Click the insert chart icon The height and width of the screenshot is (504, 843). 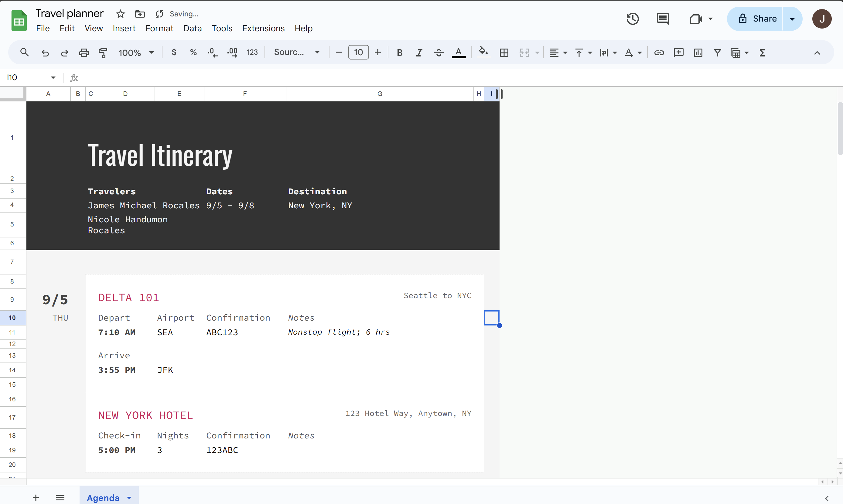(x=698, y=53)
